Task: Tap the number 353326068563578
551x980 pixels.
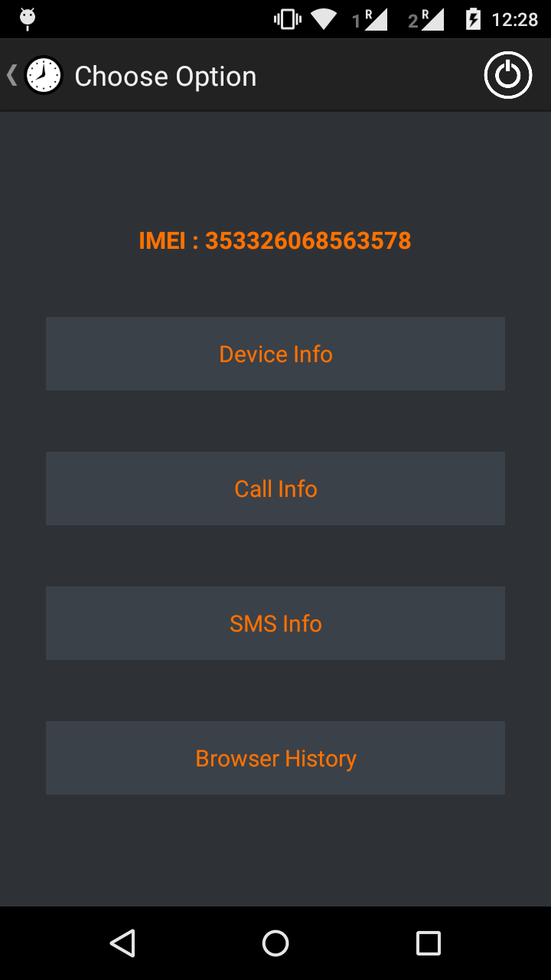Action: (x=308, y=241)
